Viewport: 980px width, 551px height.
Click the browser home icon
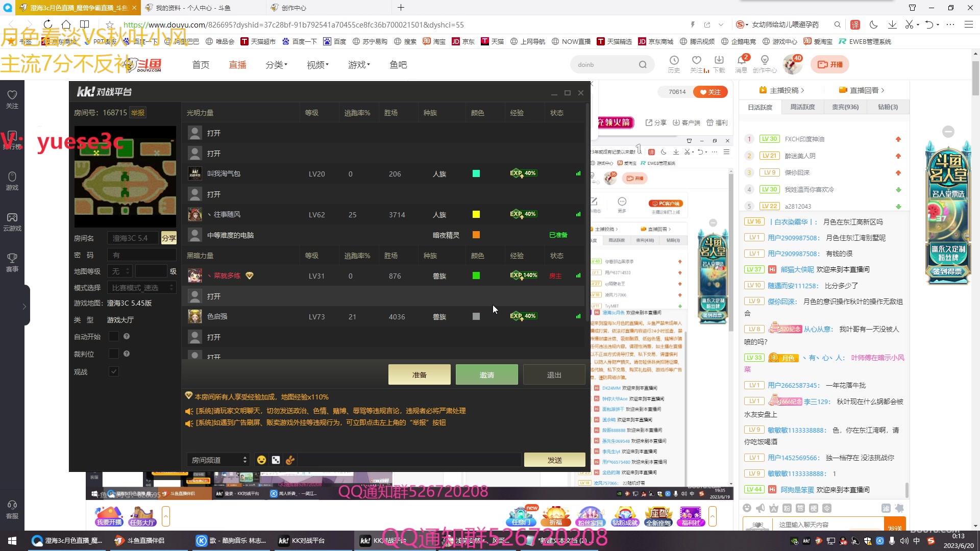click(66, 24)
